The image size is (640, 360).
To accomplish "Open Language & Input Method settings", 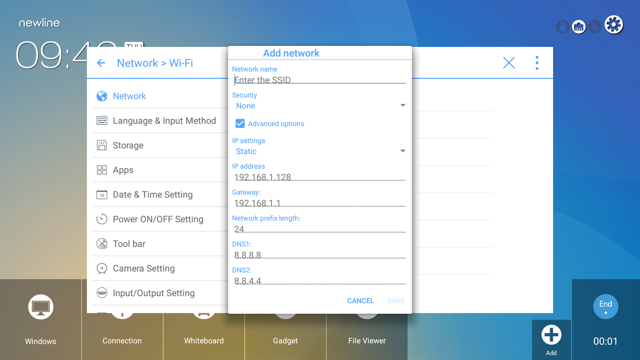I will (160, 120).
